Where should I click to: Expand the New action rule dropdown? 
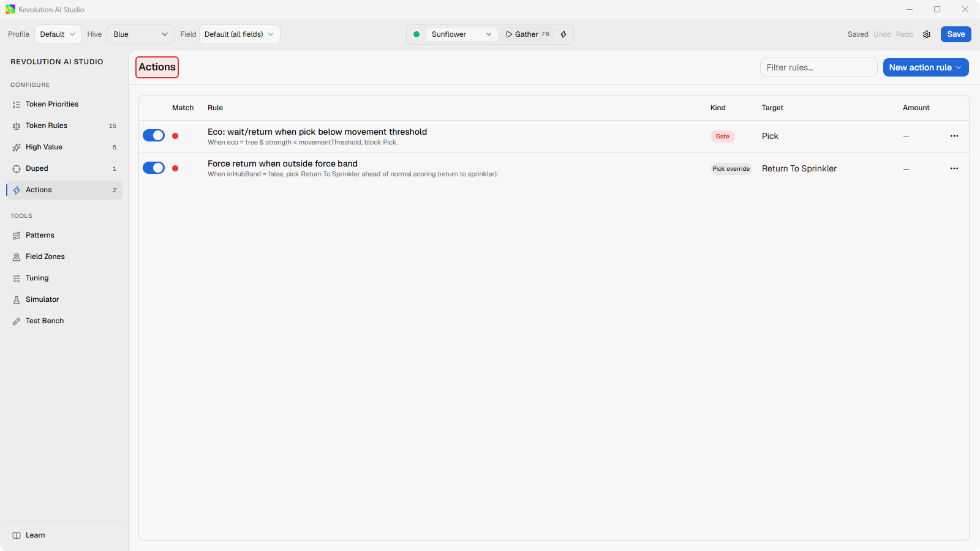click(925, 67)
